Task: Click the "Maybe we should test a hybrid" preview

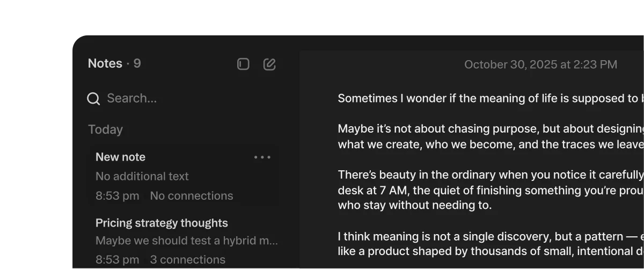Action: coord(186,241)
